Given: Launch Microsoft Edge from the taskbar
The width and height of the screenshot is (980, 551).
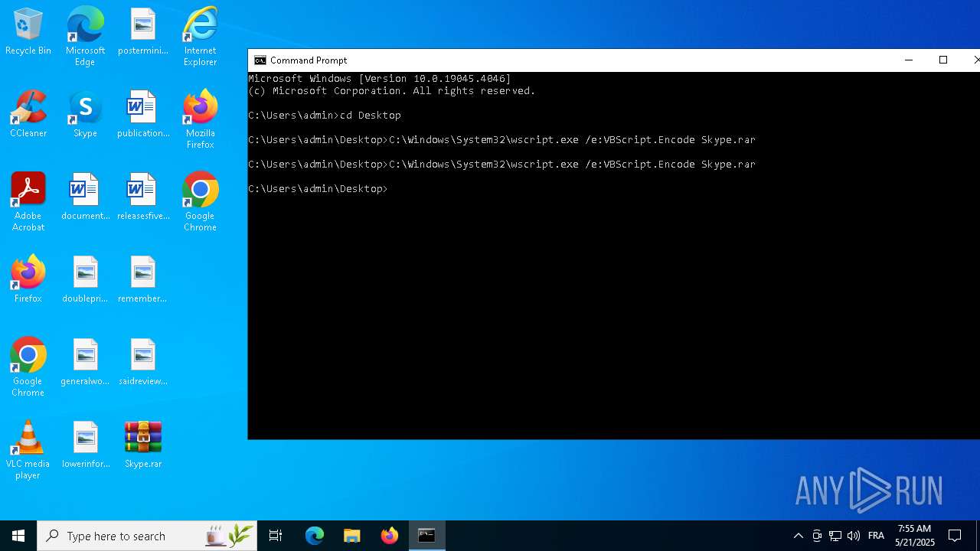Looking at the screenshot, I should click(315, 536).
